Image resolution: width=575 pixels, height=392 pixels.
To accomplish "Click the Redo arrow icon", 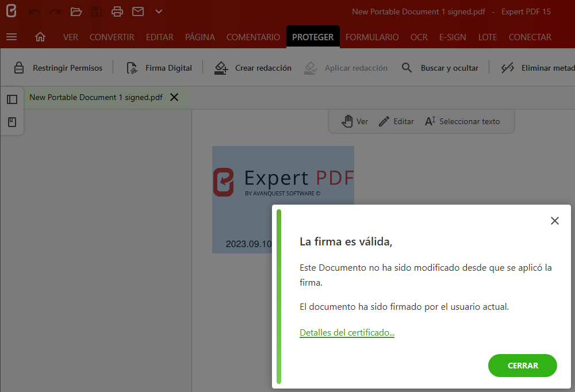I will click(x=55, y=11).
